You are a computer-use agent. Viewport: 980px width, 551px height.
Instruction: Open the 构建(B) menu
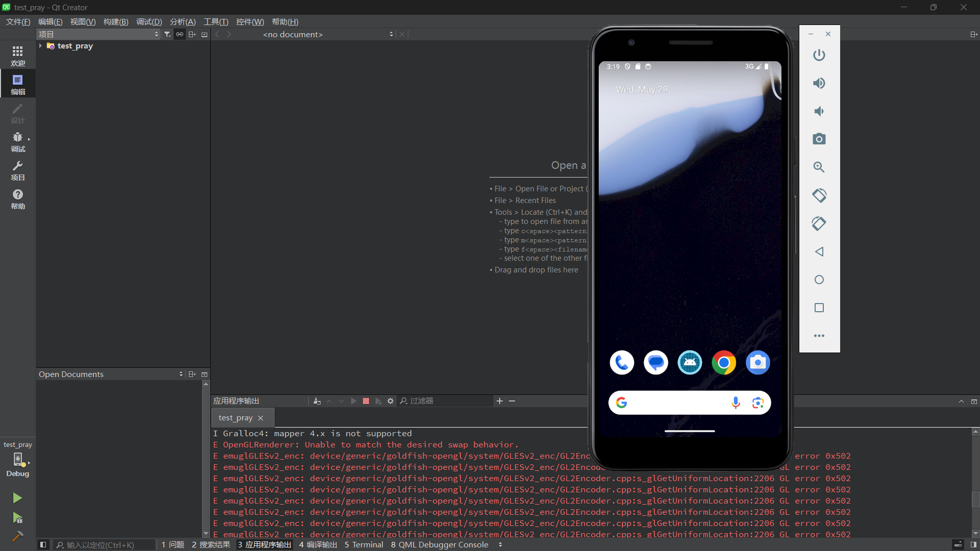coord(115,21)
